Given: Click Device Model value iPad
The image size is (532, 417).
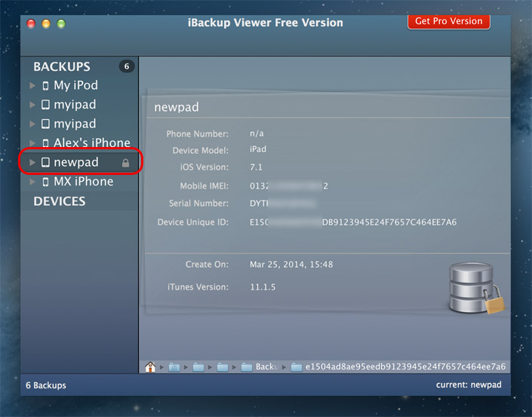Looking at the screenshot, I should click(258, 149).
